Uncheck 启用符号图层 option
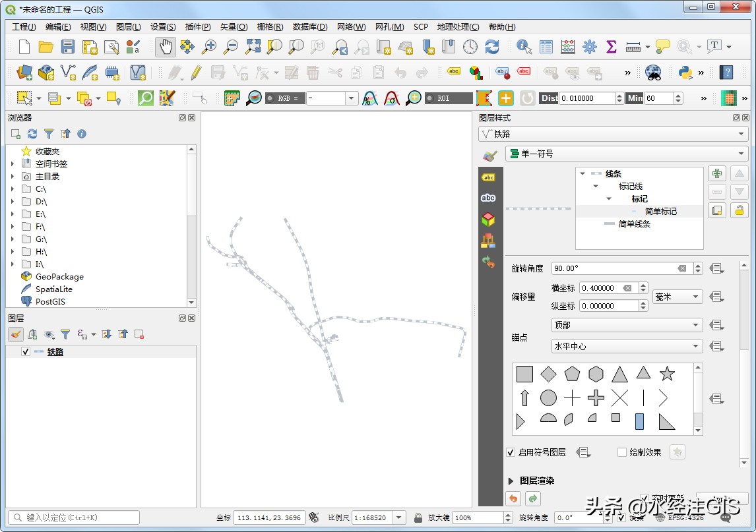The width and height of the screenshot is (756, 532). click(x=511, y=452)
